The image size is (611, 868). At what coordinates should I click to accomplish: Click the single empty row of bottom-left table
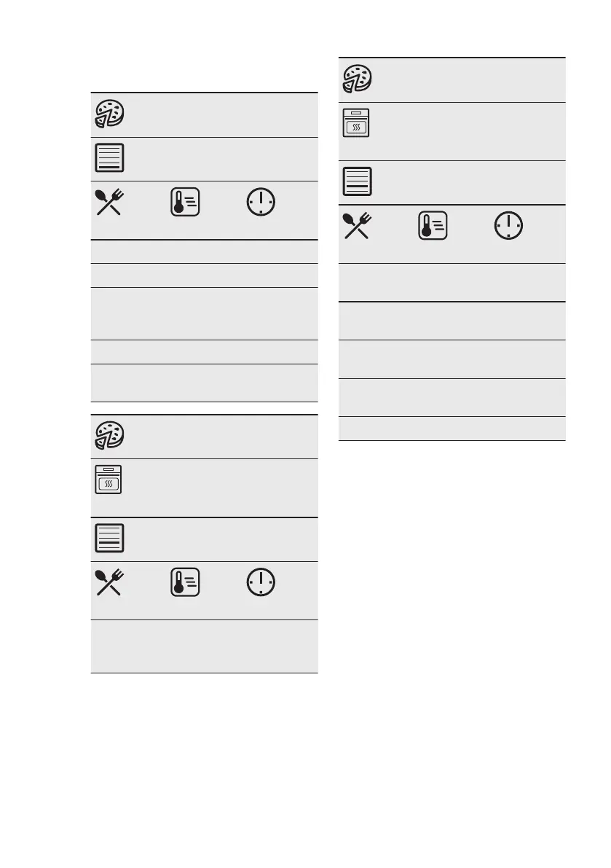pyautogui.click(x=205, y=646)
